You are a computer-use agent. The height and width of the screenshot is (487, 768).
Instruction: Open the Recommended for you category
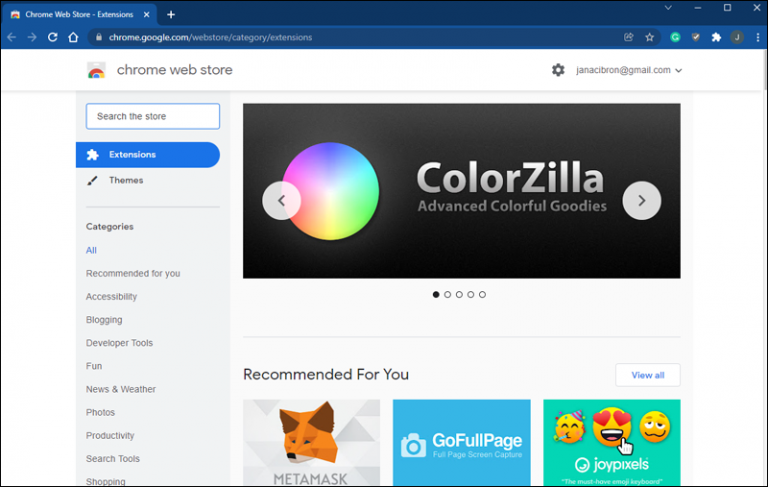coord(133,273)
